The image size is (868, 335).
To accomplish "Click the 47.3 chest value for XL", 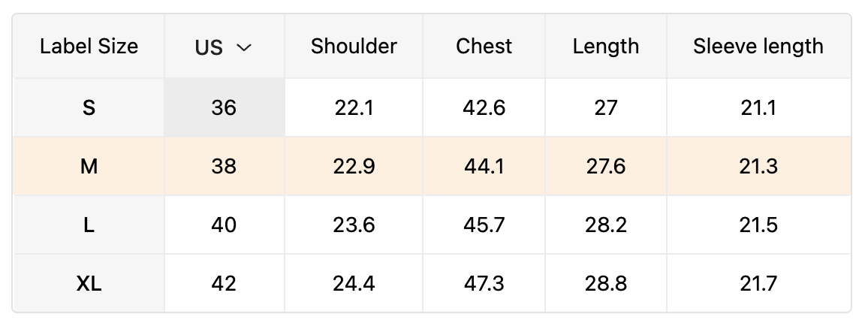I will click(484, 284).
